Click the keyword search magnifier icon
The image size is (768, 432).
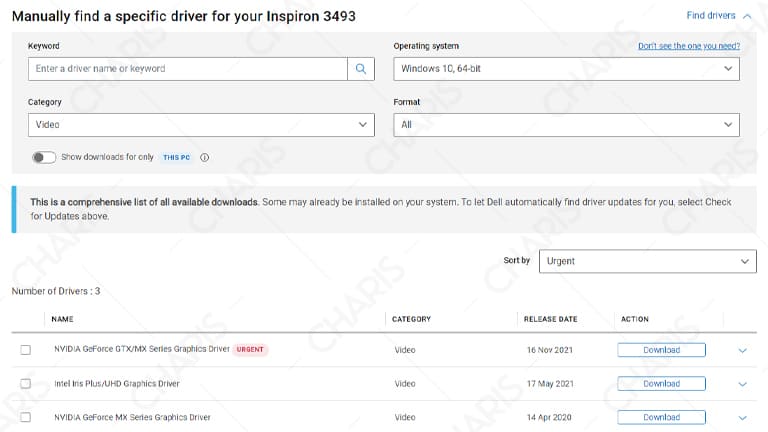pos(361,69)
